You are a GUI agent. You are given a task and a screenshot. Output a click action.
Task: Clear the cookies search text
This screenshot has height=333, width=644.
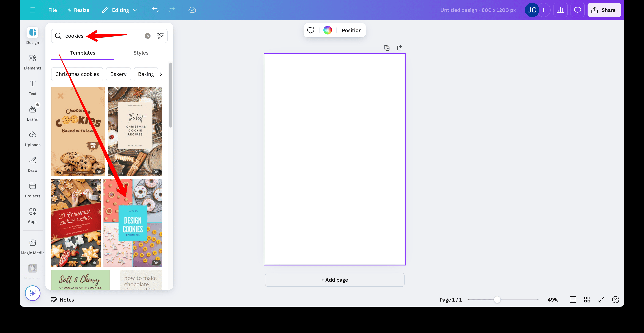click(x=148, y=36)
